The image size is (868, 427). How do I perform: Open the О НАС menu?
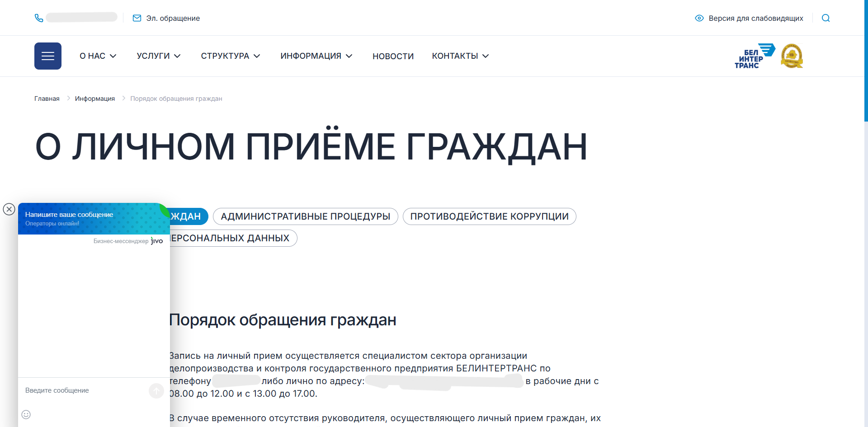(92, 56)
